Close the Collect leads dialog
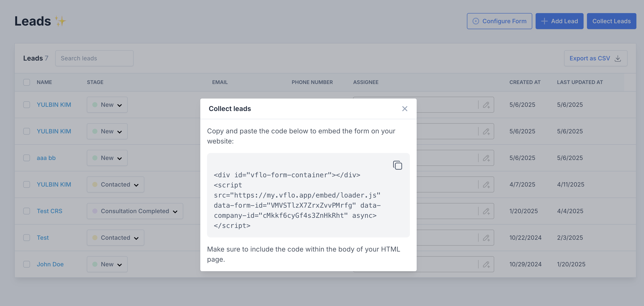Viewport: 644px width, 306px height. pos(404,109)
